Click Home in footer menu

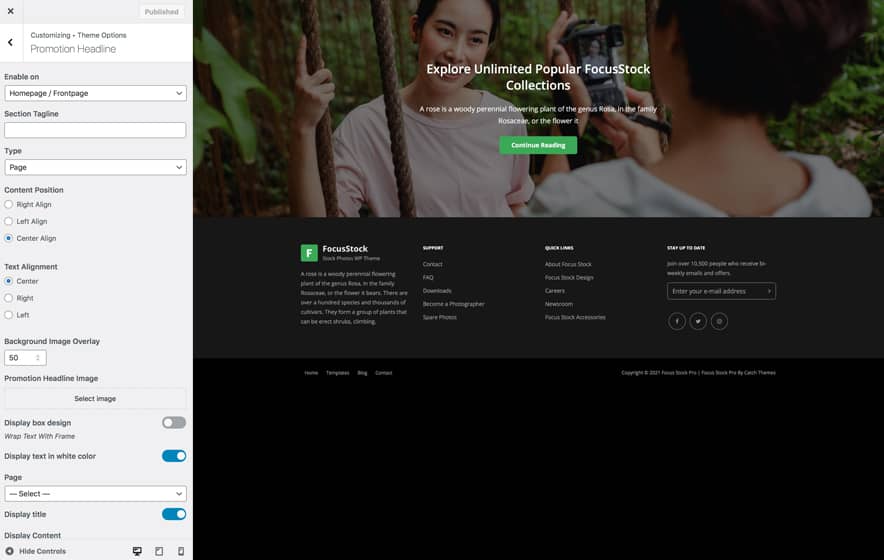[311, 373]
